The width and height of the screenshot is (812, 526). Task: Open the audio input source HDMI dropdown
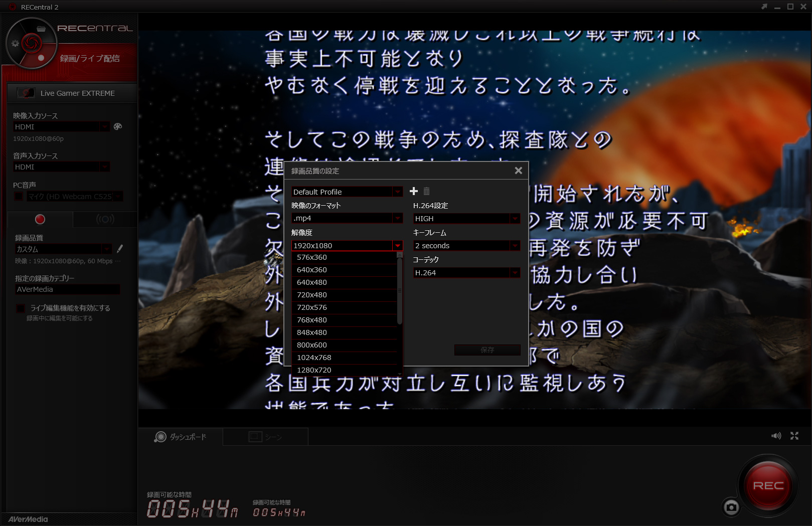click(61, 167)
